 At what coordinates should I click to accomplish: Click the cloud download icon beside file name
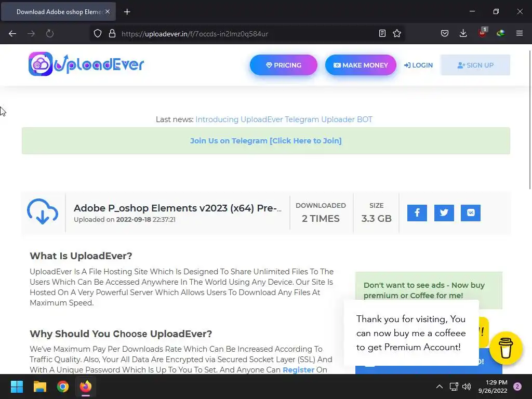tap(43, 212)
